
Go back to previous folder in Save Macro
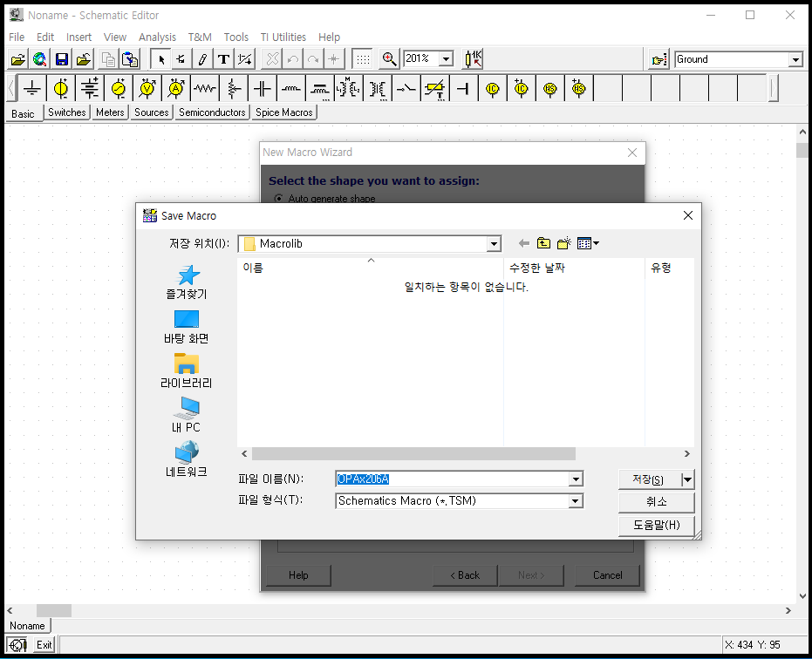pos(524,243)
